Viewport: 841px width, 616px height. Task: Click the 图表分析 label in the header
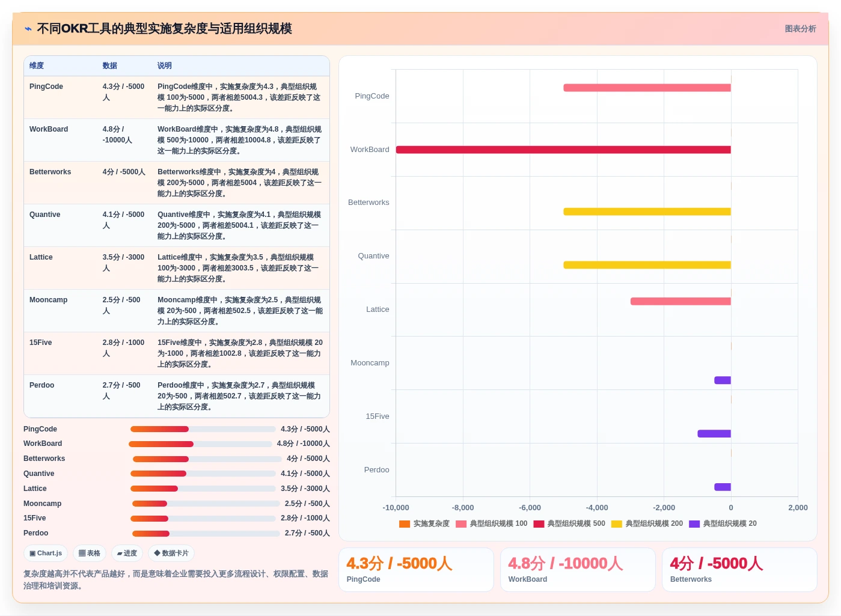[800, 29]
